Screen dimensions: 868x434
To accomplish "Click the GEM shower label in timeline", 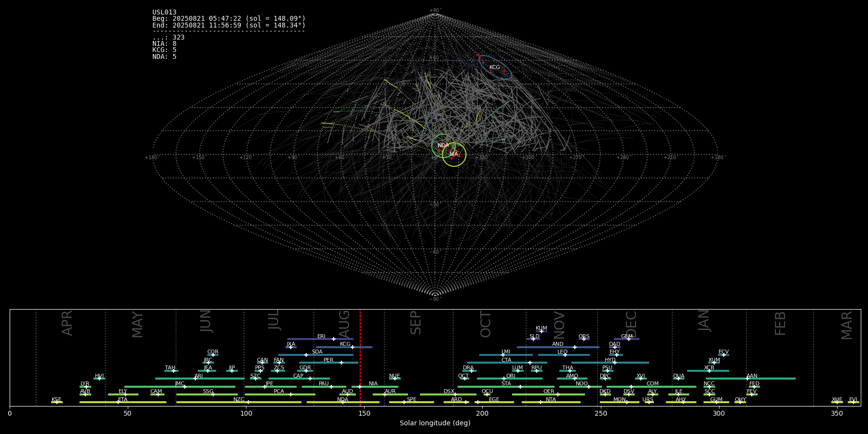I will (627, 337).
